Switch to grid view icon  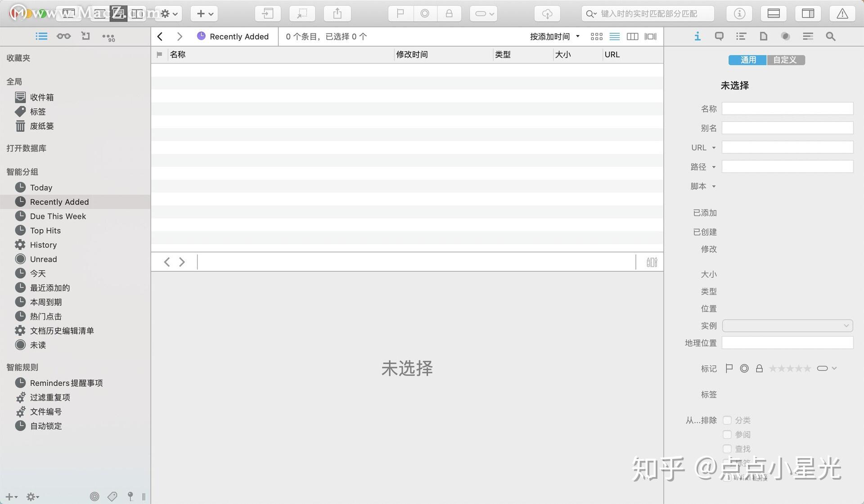coord(596,36)
